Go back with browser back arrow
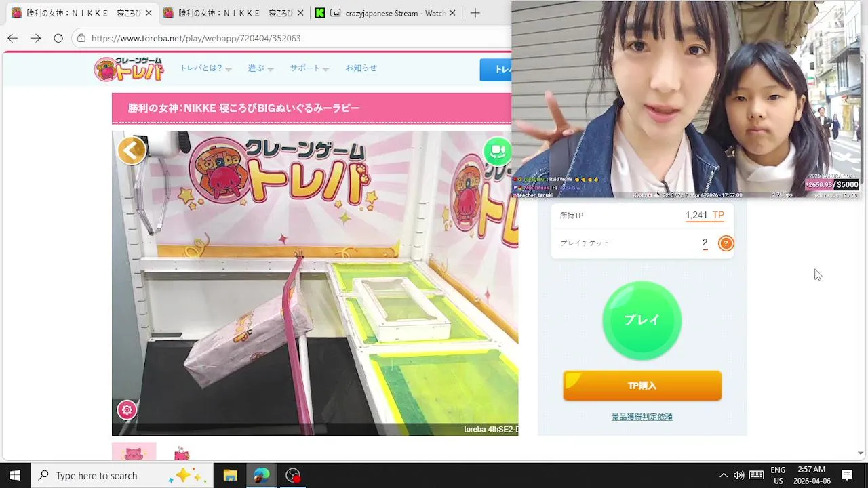The width and height of the screenshot is (868, 488). coord(12,38)
